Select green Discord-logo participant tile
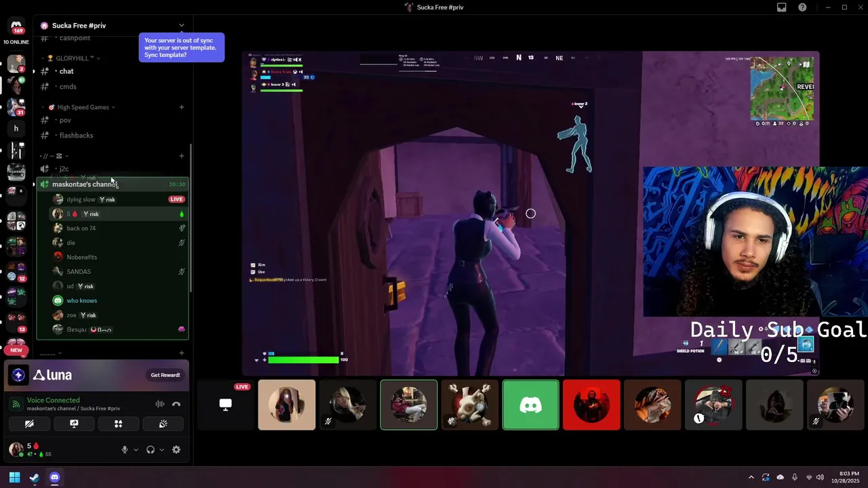868x488 pixels. (x=531, y=405)
